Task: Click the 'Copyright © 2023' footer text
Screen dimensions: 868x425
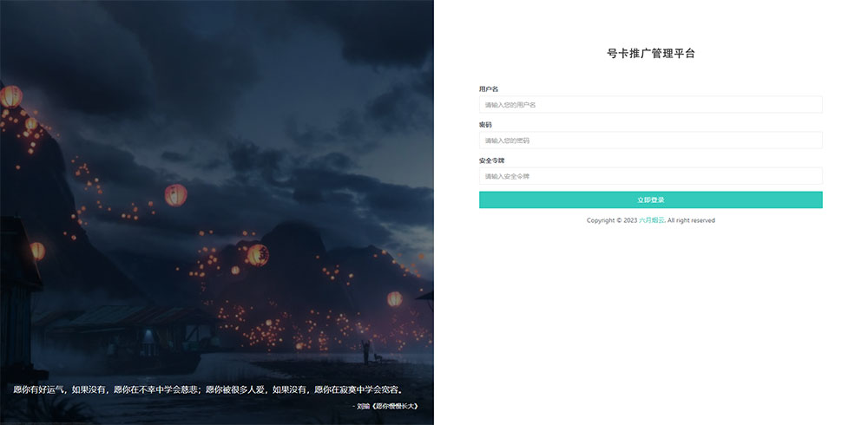Action: tap(612, 220)
